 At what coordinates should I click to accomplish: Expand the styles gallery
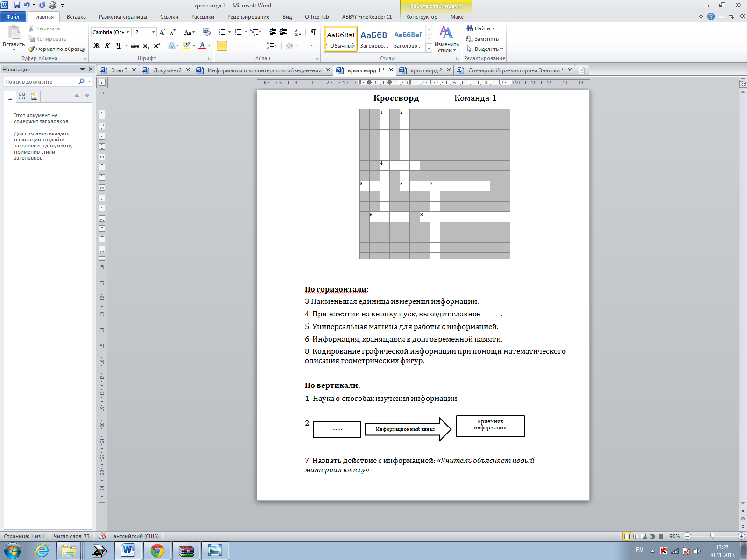(429, 48)
